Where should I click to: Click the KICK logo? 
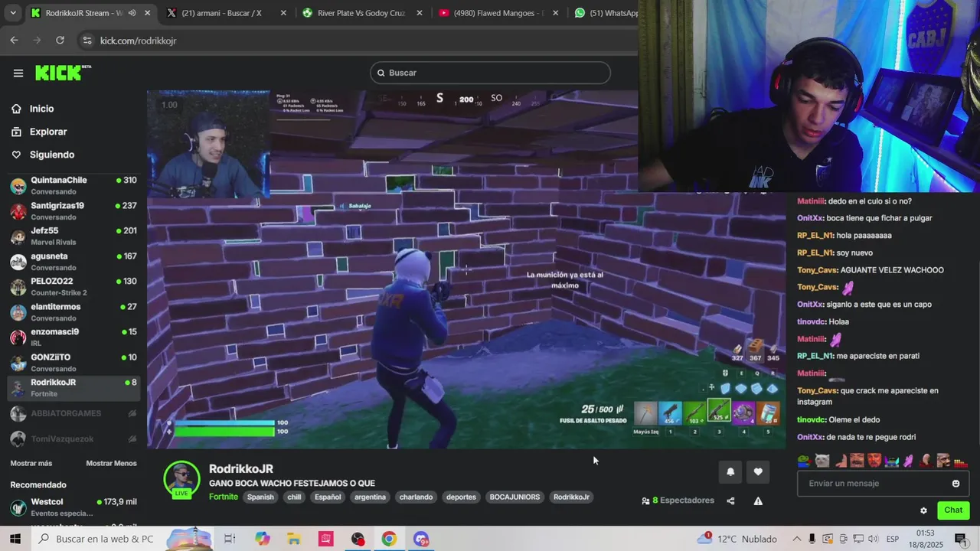point(63,73)
